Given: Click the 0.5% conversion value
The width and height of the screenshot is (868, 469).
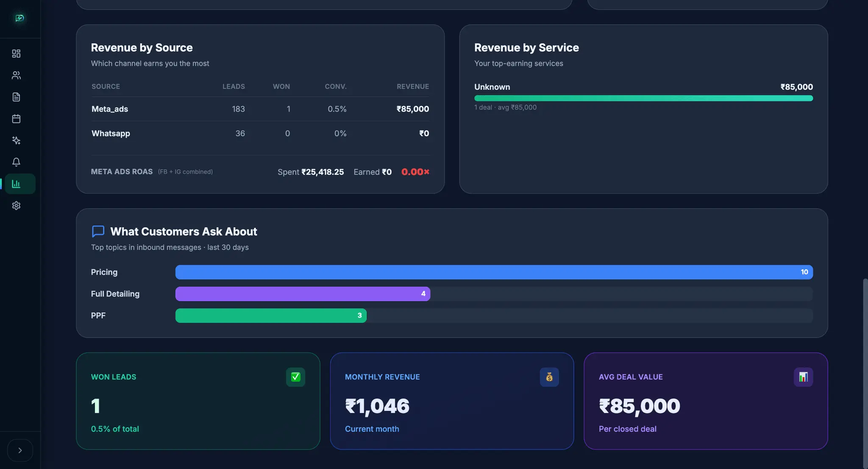Looking at the screenshot, I should click(337, 109).
